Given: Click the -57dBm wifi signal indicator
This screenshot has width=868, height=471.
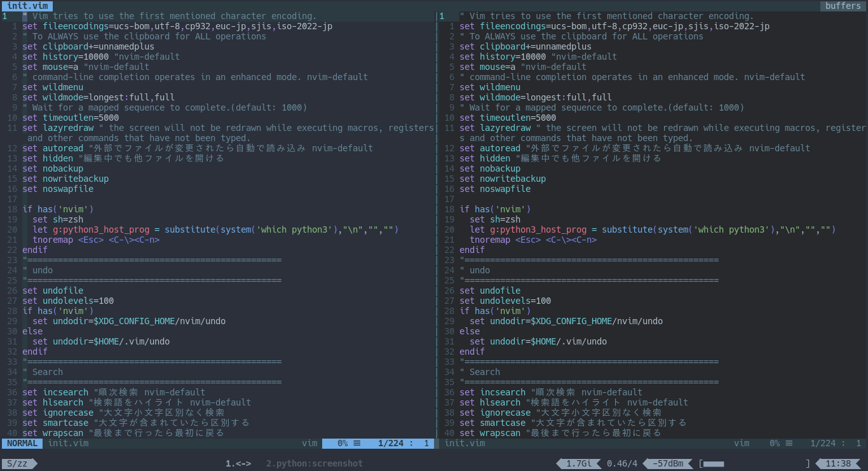Looking at the screenshot, I should tap(668, 463).
